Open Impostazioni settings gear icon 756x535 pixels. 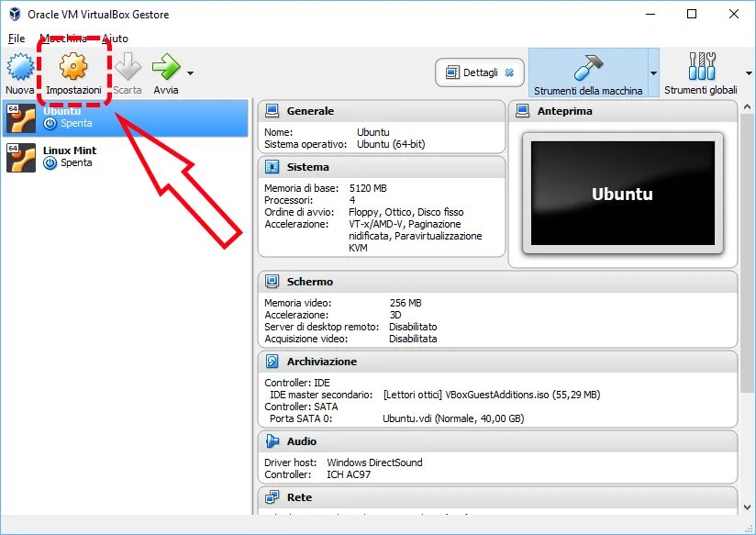(x=73, y=66)
